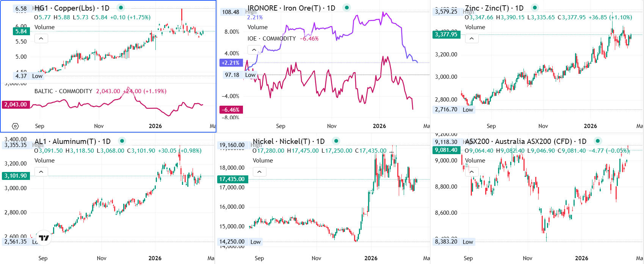Image resolution: width=644 pixels, height=264 pixels.
Task: Click the ASX200 current price label 9,081.40
Action: pos(446,150)
